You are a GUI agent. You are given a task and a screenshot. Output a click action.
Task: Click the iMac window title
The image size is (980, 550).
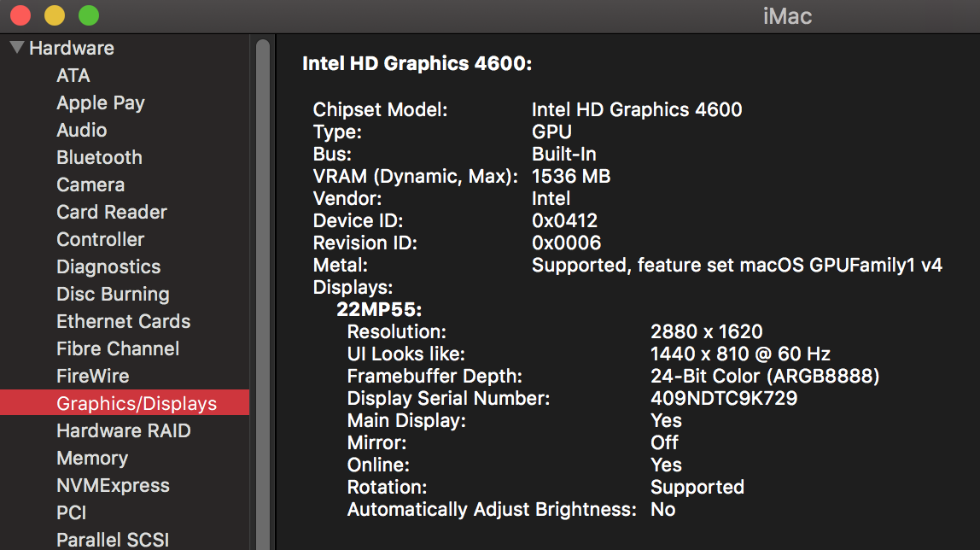pos(787,16)
